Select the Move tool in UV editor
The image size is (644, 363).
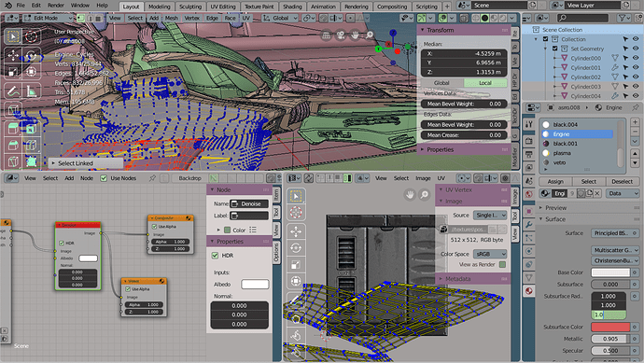pyautogui.click(x=296, y=231)
